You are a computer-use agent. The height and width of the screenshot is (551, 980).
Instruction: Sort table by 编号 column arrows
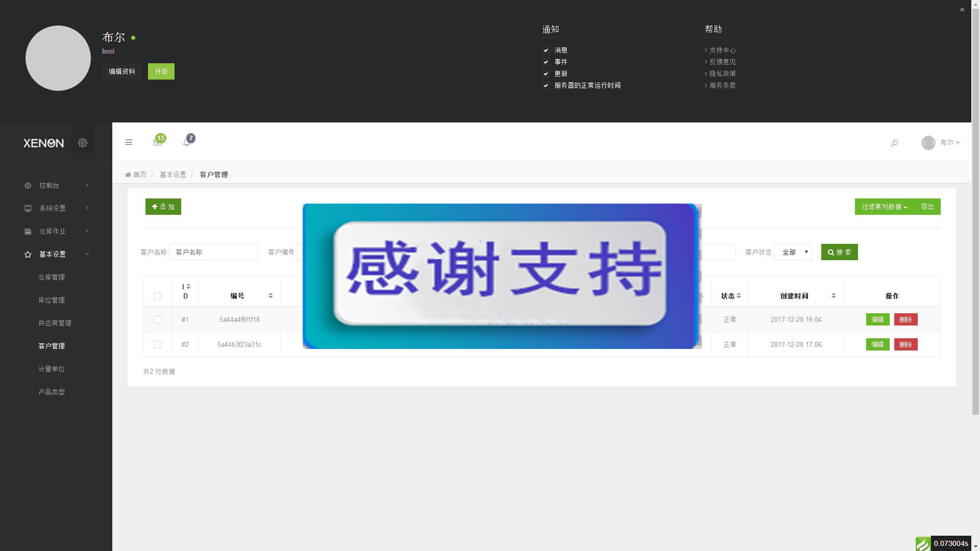(x=271, y=295)
